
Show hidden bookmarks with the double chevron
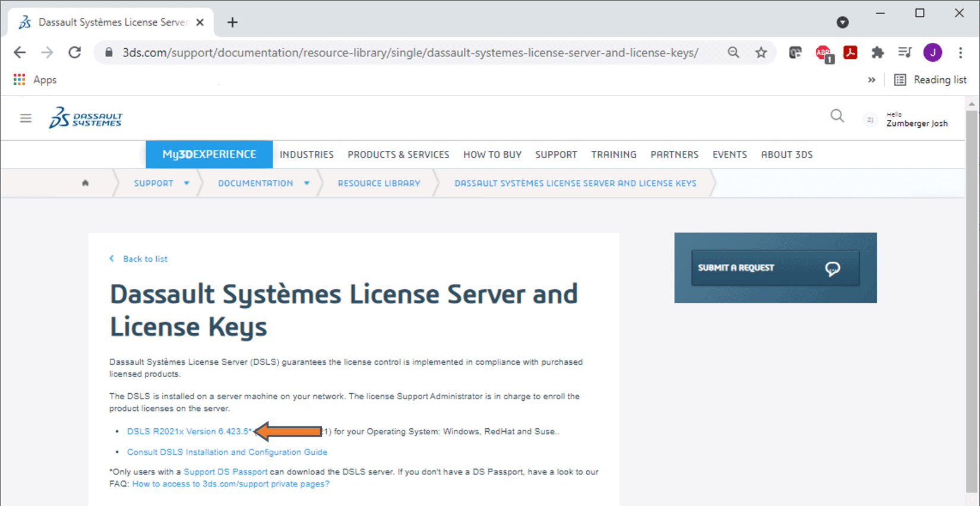click(x=871, y=80)
